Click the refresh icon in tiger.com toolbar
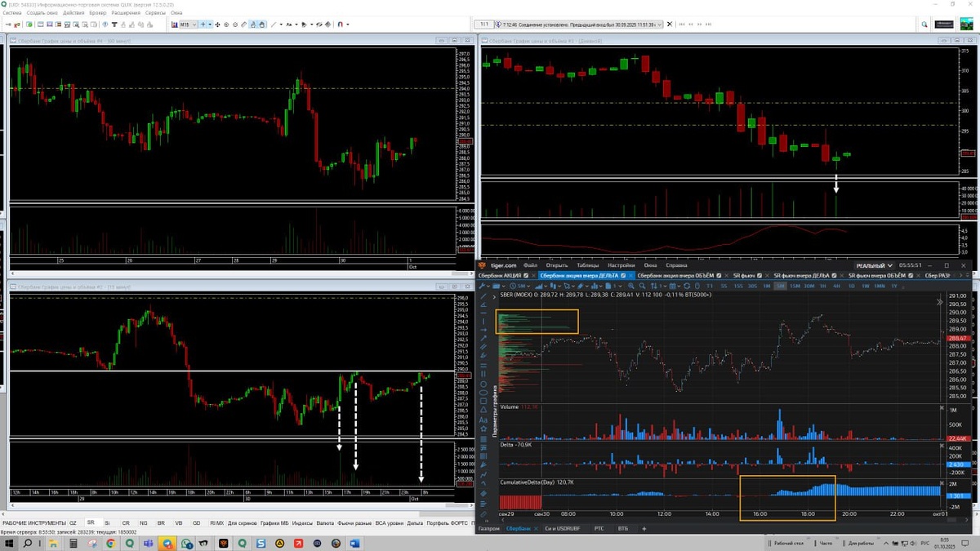980x551 pixels. coord(686,287)
